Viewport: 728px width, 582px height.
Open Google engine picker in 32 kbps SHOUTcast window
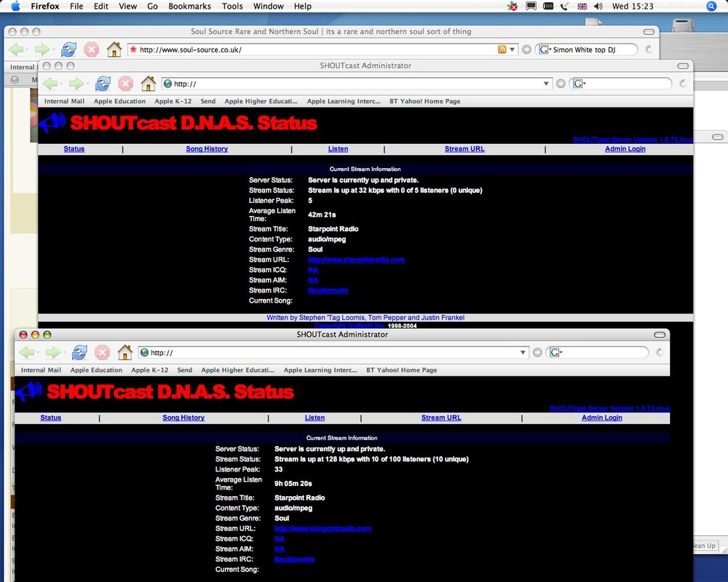(579, 84)
